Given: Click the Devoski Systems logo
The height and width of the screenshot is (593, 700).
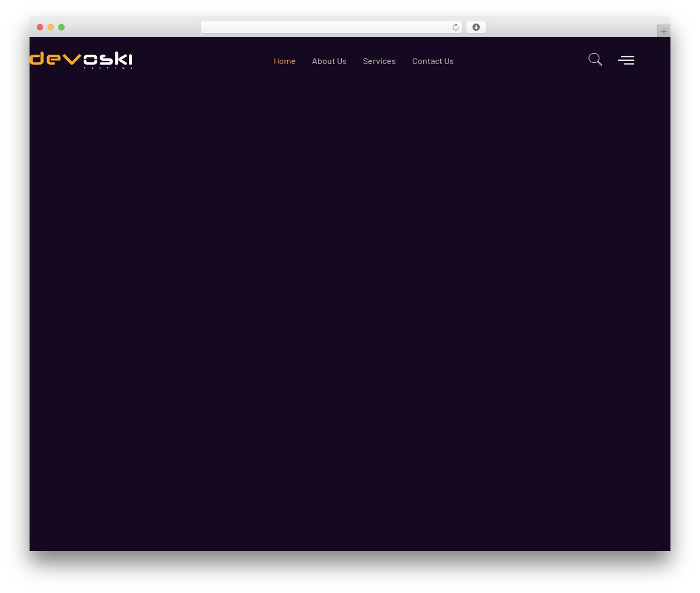Looking at the screenshot, I should (x=81, y=60).
